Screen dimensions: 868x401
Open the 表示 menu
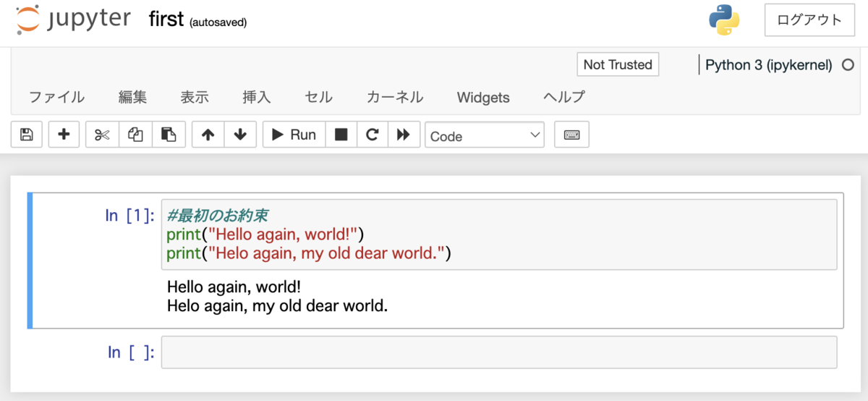pos(195,97)
